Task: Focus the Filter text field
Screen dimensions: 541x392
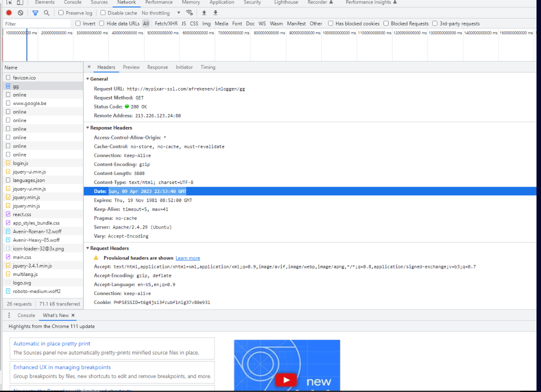Action: [36, 24]
